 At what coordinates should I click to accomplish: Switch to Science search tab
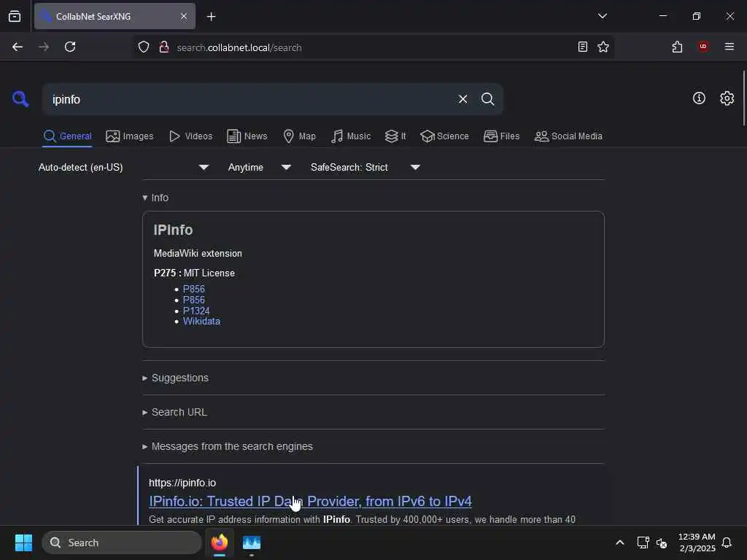point(444,136)
